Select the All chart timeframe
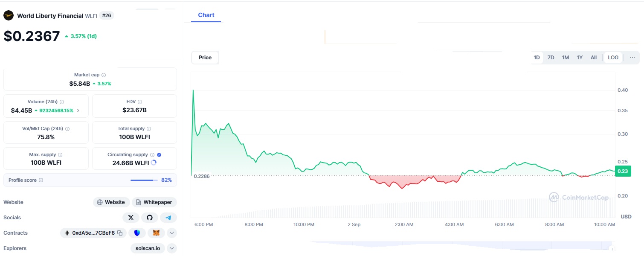 (594, 58)
